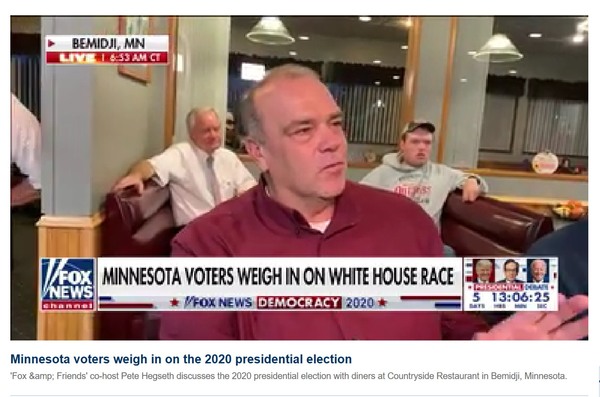The height and width of the screenshot is (397, 600).
Task: Click the Presidential Debate countdown box
Action: click(x=511, y=284)
